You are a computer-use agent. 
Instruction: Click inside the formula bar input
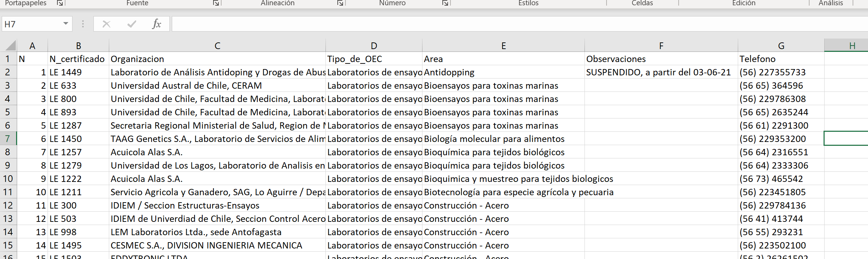tap(520, 24)
